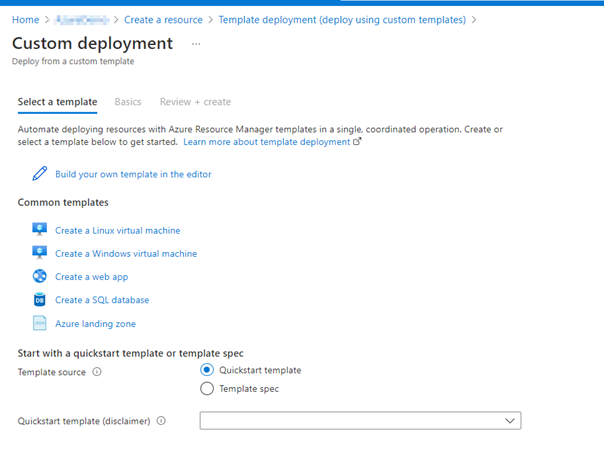The height and width of the screenshot is (452, 604).
Task: Click the SQL database DB icon
Action: (x=40, y=299)
